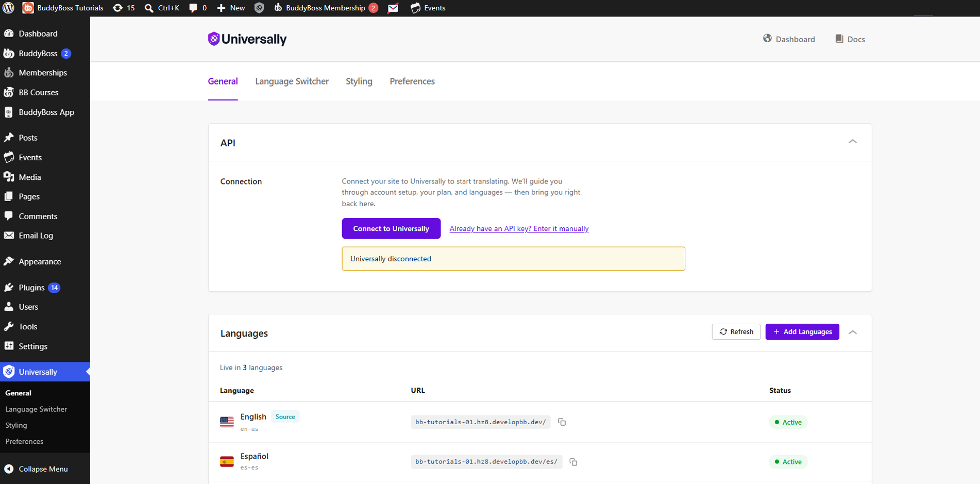The height and width of the screenshot is (484, 980).
Task: Click the Universally logo in page header
Action: coord(247,39)
